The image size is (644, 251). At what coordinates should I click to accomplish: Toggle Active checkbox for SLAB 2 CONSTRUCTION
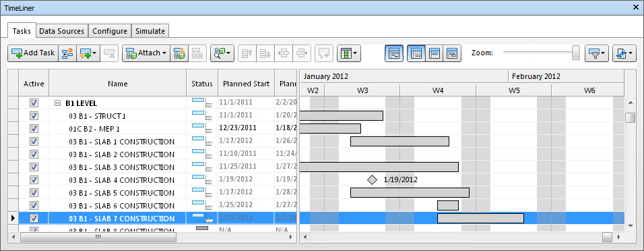click(x=34, y=155)
